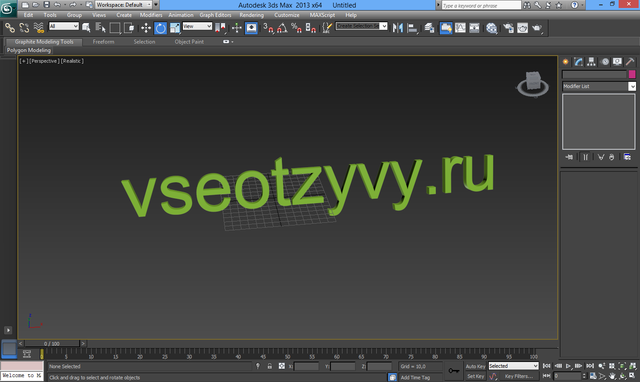Open the Hierarchy panel tab icon
Image resolution: width=640 pixels, height=382 pixels.
coord(591,62)
